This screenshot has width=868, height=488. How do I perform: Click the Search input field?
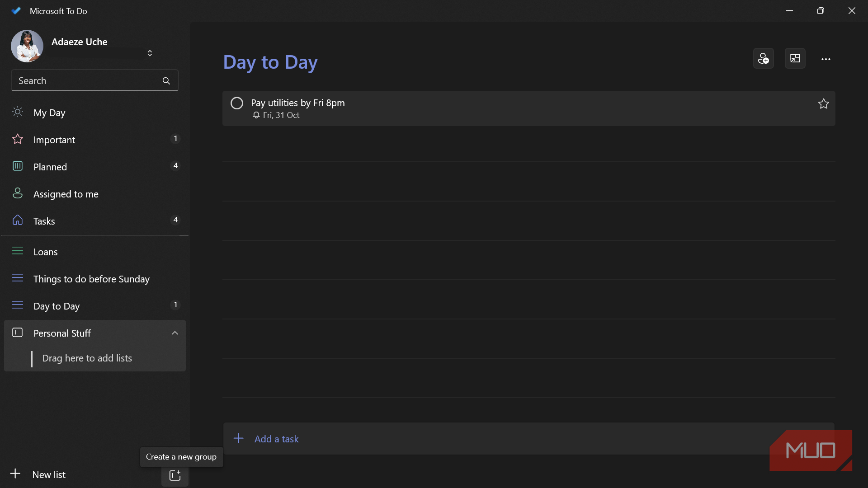[95, 81]
